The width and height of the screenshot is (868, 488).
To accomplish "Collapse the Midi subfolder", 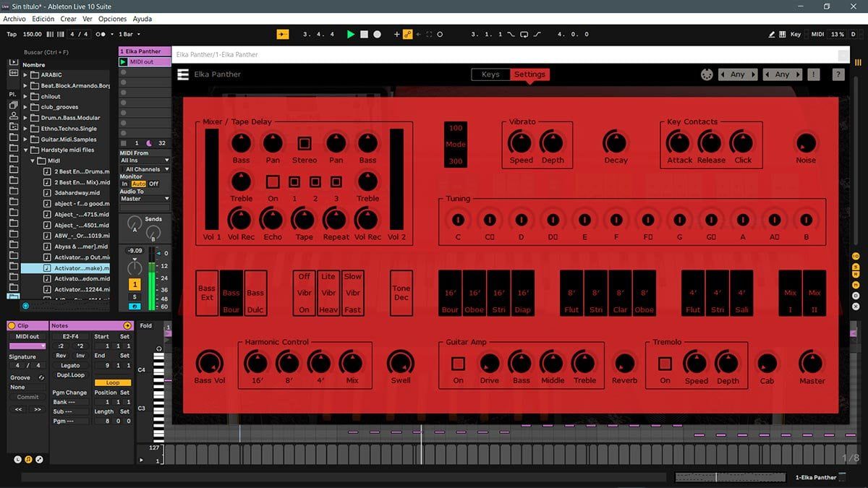I will [x=33, y=160].
